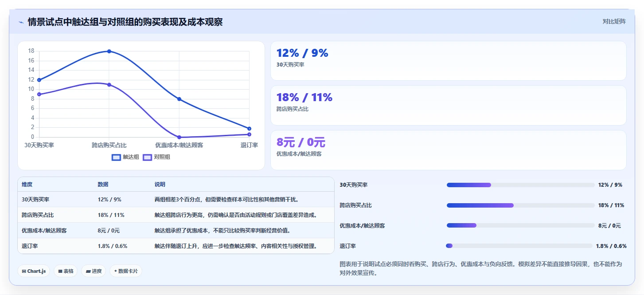644x295 pixels.
Task: Open the 12% / 9% stat card
Action: (449, 61)
